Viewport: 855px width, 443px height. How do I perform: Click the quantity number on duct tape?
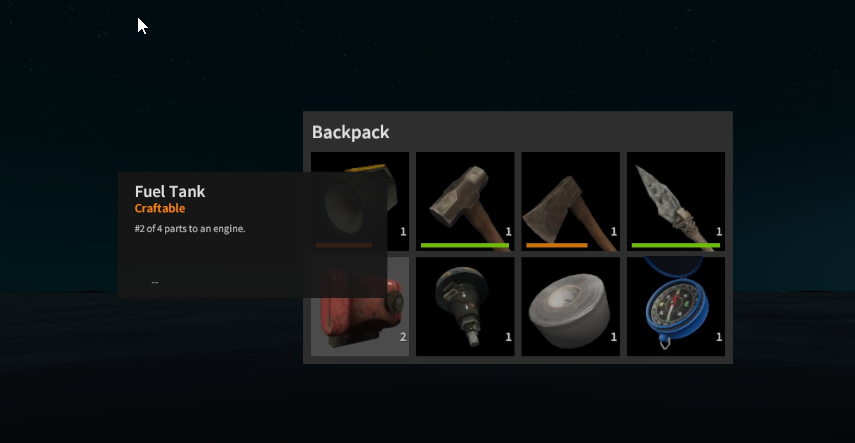pos(613,337)
